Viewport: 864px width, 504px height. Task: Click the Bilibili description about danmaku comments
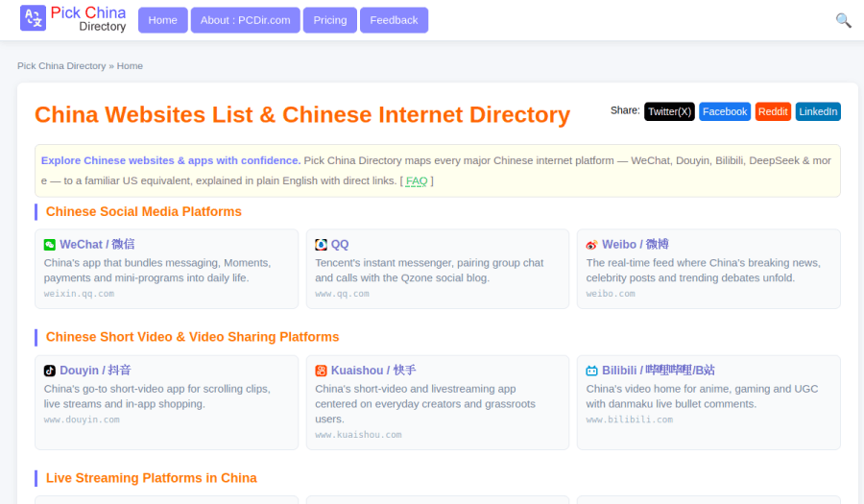[702, 396]
